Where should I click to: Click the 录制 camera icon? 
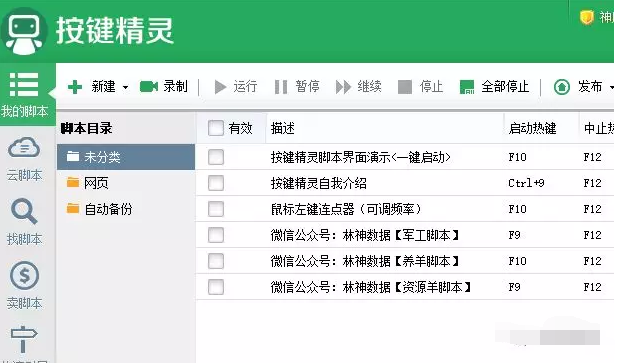[x=149, y=87]
